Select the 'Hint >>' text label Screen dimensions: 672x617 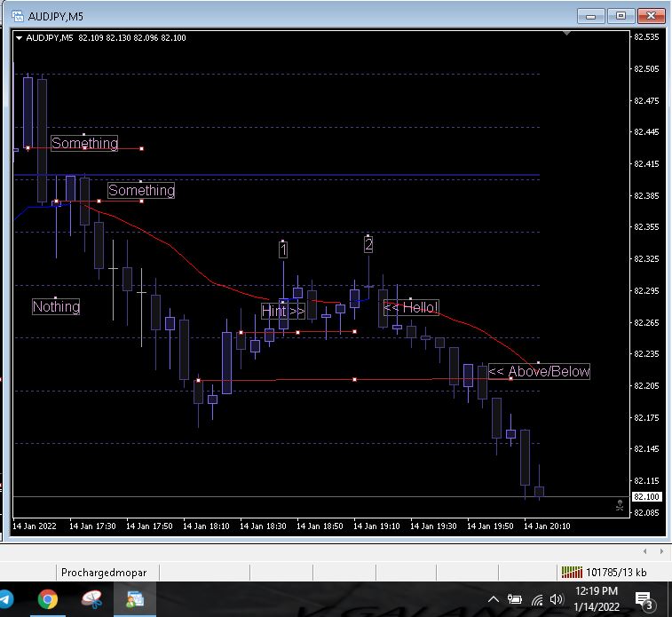[x=283, y=311]
